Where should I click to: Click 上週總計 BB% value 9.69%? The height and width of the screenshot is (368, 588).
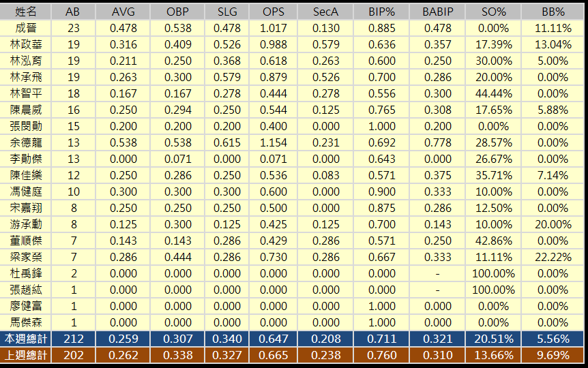(553, 355)
